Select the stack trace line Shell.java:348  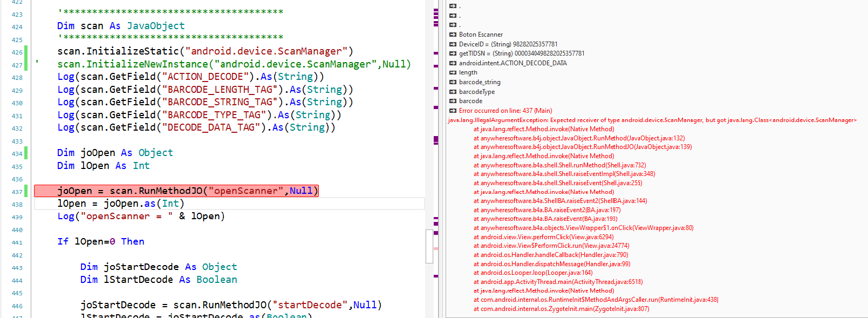coord(564,174)
